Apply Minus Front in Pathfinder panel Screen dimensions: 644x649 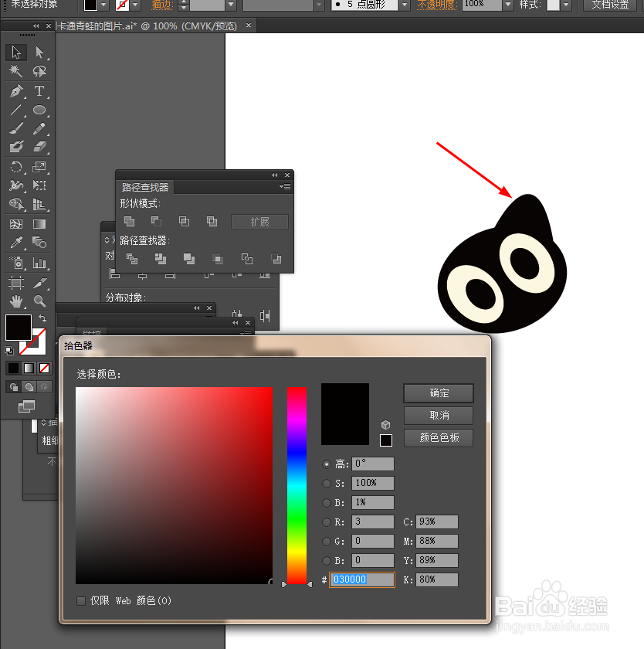click(156, 222)
